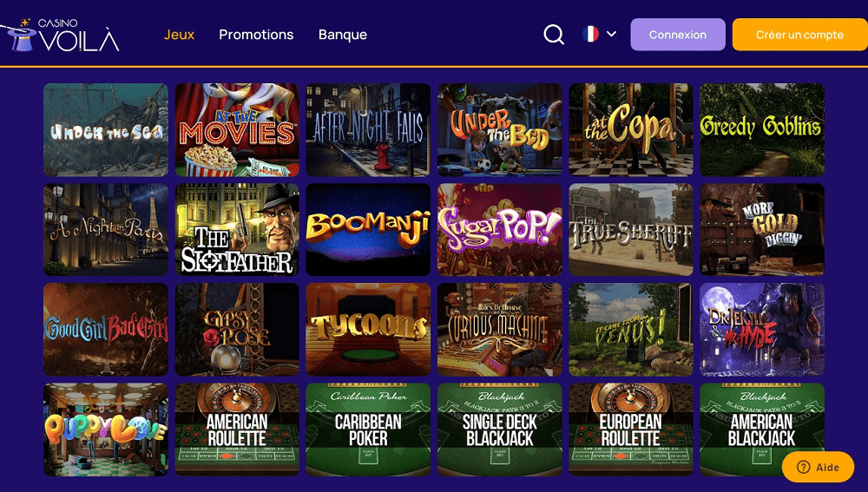Select the Boomanji game tile
This screenshot has height=492, width=868.
coord(368,230)
